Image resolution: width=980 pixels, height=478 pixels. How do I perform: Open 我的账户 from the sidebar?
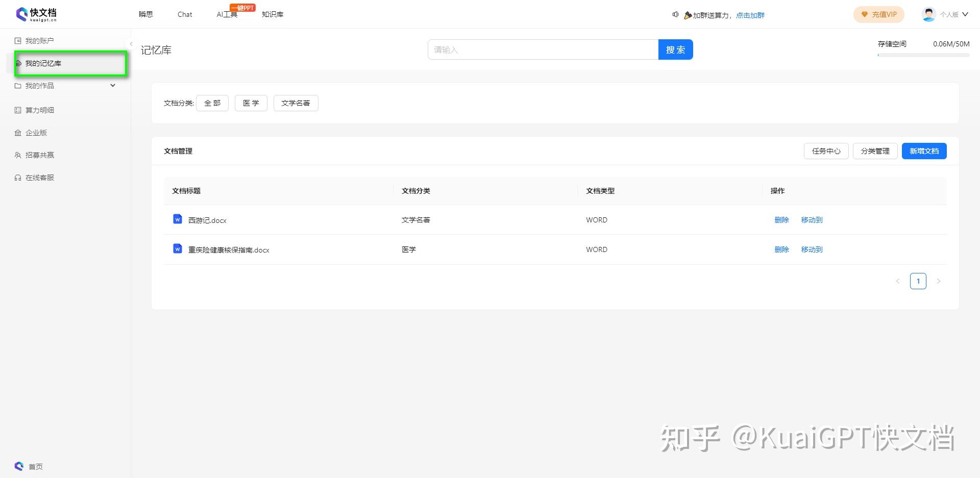coord(35,41)
